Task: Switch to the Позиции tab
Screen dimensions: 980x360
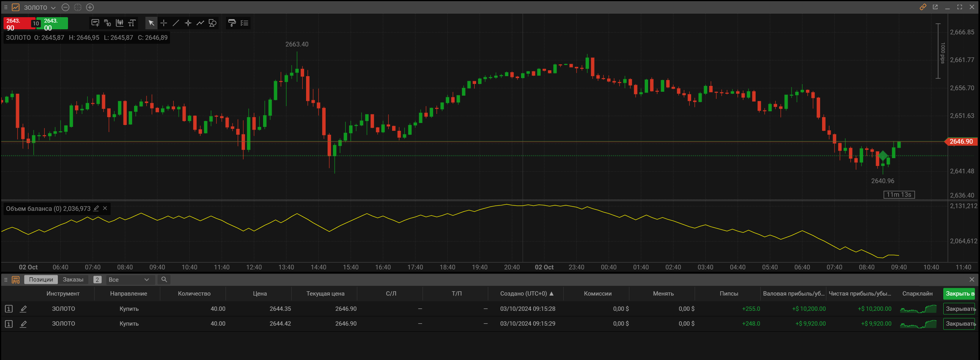Action: click(41, 280)
